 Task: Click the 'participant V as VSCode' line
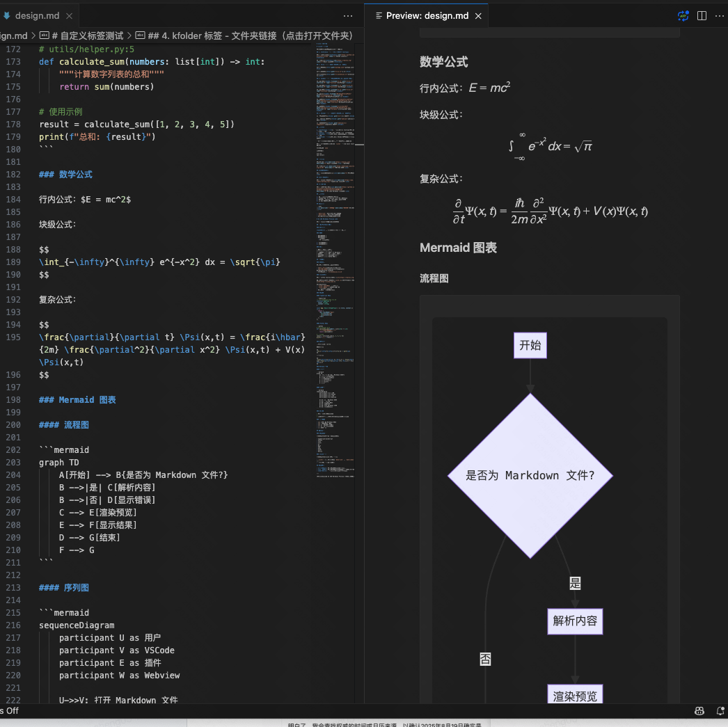pyautogui.click(x=116, y=650)
